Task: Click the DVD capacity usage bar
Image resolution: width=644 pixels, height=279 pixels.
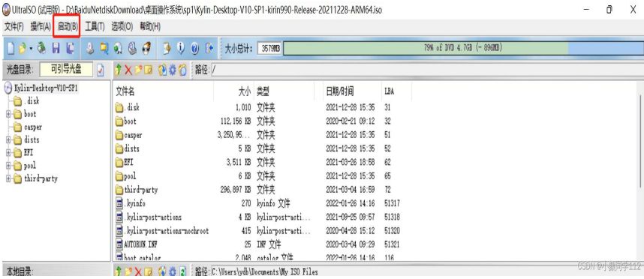Action: [462, 48]
